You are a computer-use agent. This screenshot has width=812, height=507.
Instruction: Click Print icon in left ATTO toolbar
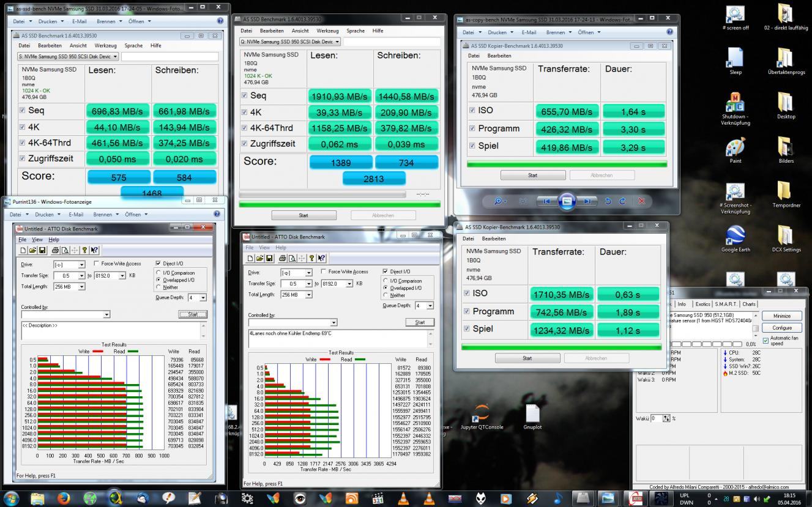point(55,250)
